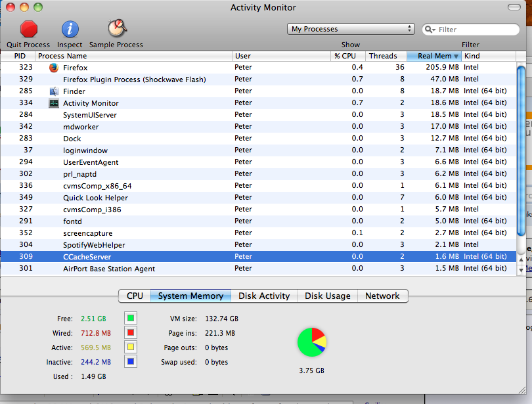Select the Activity Monitor icon in the list
This screenshot has width=532, height=404.
(x=54, y=103)
